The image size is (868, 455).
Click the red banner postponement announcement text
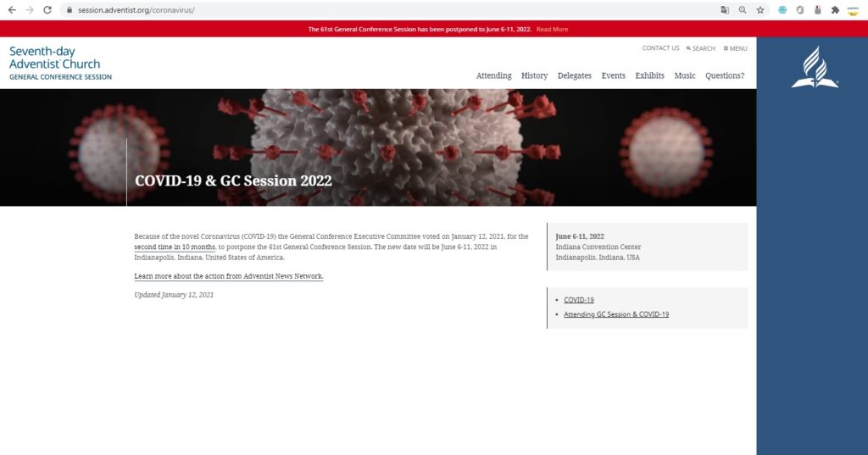tap(419, 30)
